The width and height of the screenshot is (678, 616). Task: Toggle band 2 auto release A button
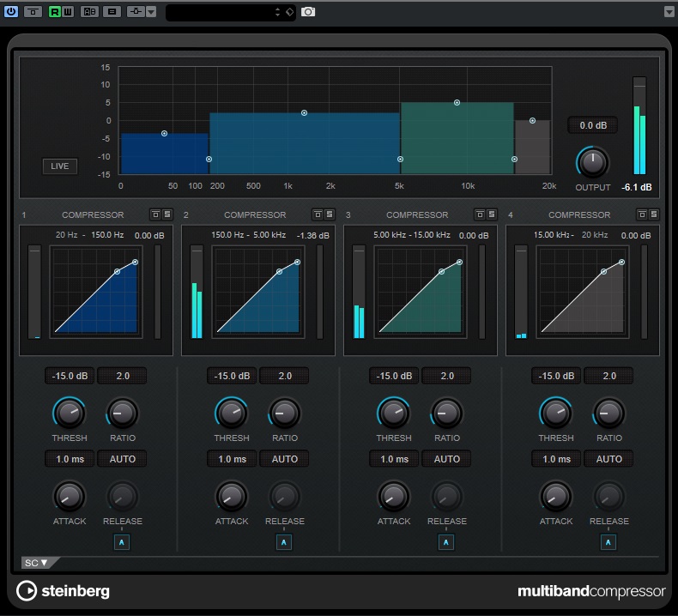284,542
